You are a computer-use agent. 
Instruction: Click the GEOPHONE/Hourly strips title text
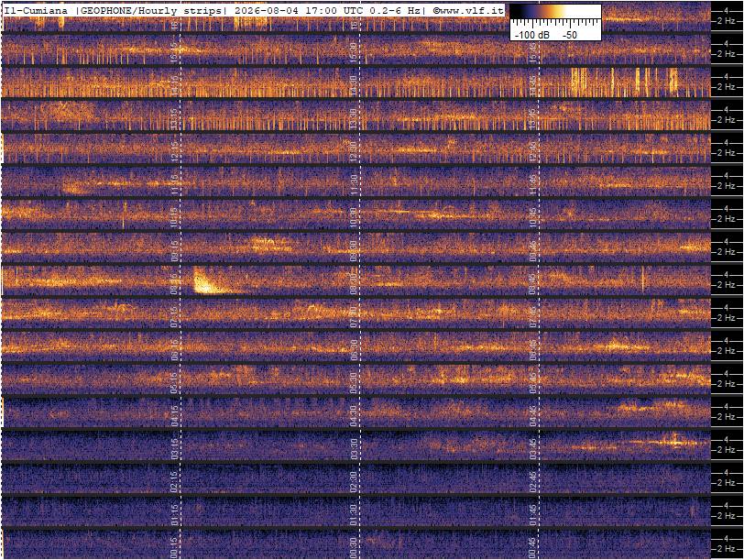(x=151, y=11)
